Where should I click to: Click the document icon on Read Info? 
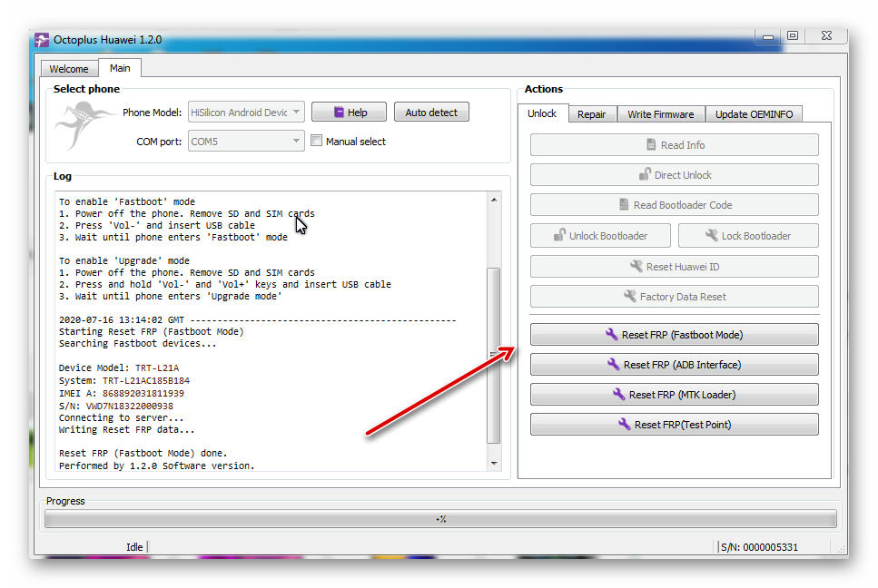point(651,144)
